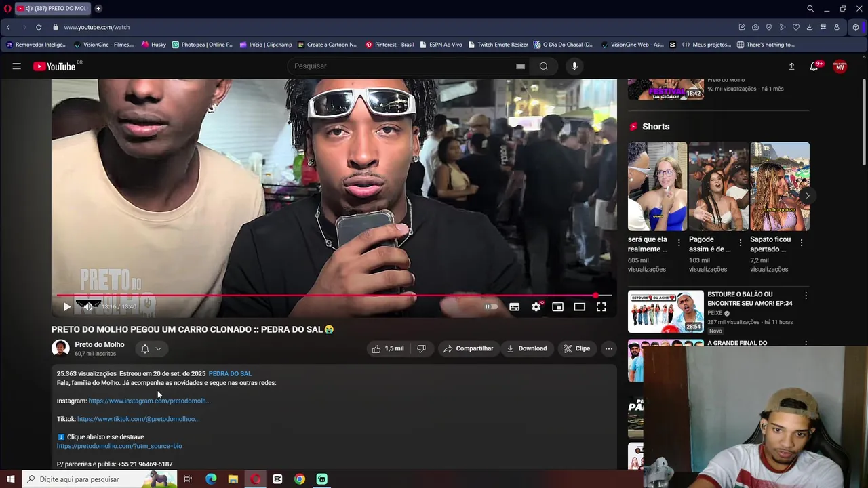The height and width of the screenshot is (488, 868).
Task: Open options for 'será que ela' Short
Action: click(679, 243)
